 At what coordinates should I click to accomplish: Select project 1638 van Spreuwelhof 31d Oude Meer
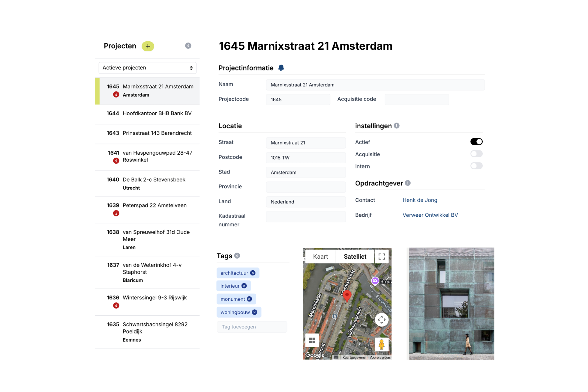(147, 239)
